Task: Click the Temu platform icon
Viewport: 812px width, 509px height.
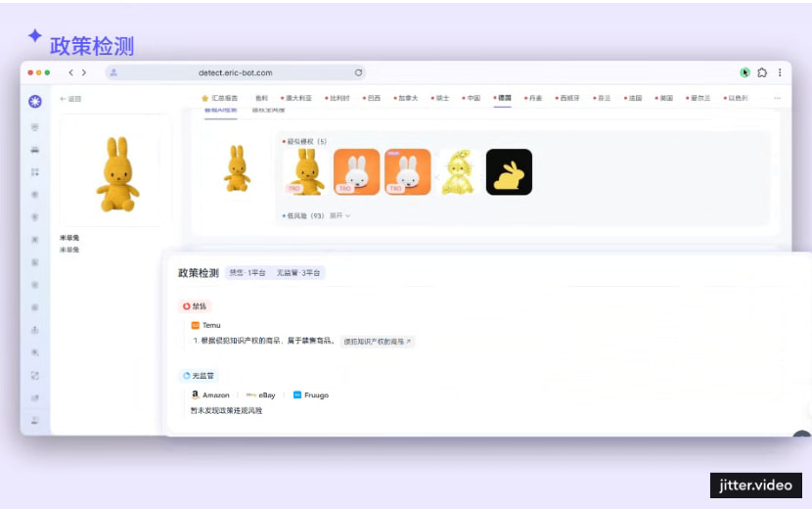Action: point(196,326)
